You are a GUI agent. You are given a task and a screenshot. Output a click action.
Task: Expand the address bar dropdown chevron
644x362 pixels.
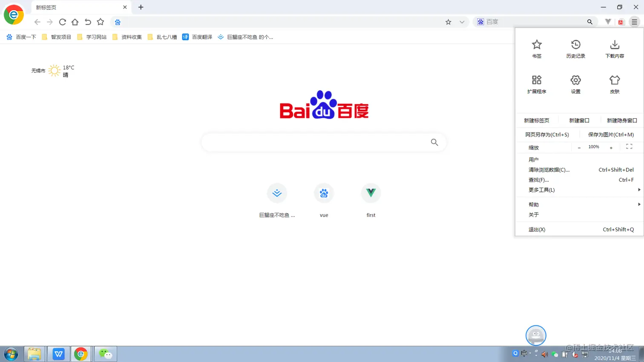(x=462, y=22)
